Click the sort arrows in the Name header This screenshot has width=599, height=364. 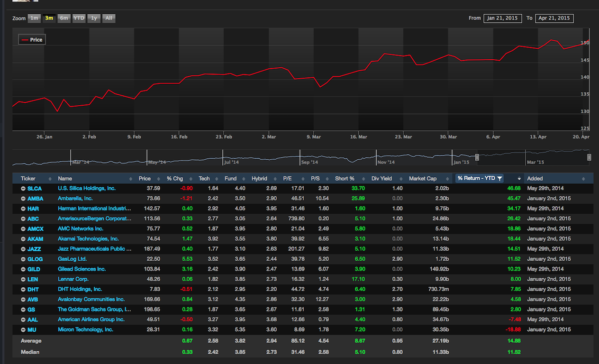pyautogui.click(x=131, y=179)
